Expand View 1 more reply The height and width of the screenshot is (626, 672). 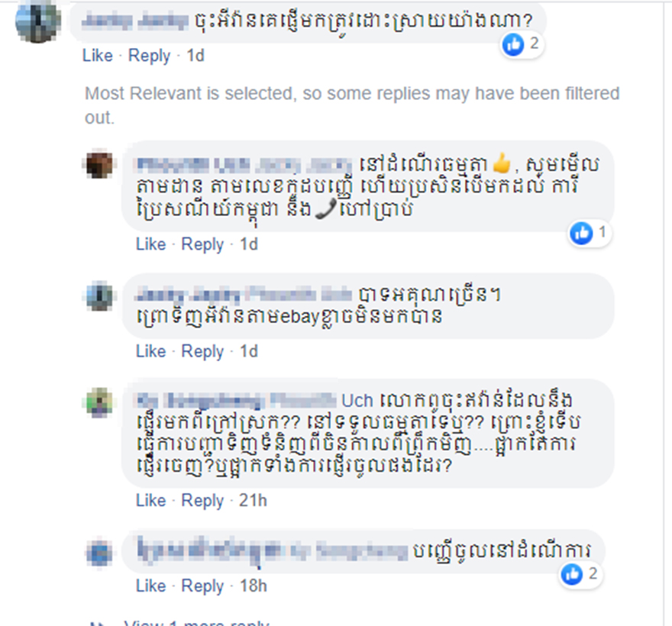(196, 623)
